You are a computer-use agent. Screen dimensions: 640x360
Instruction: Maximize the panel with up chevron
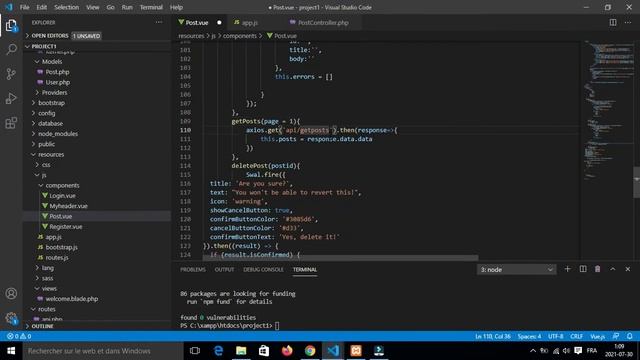coord(613,269)
